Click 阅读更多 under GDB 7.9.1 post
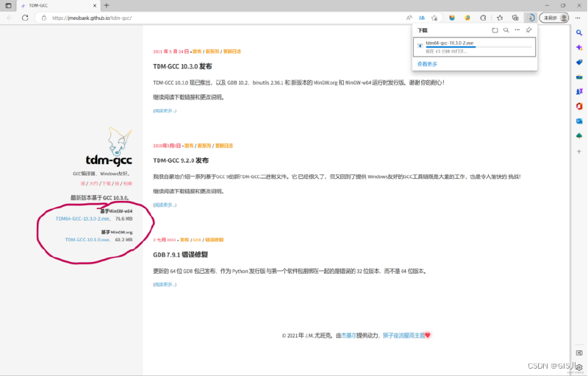Screen dimensions: 588x376 point(165,285)
